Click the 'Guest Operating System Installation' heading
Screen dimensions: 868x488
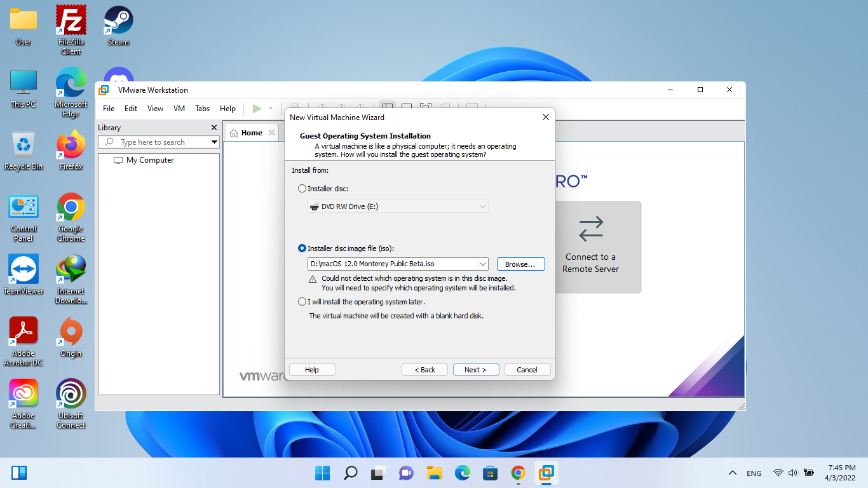click(365, 136)
